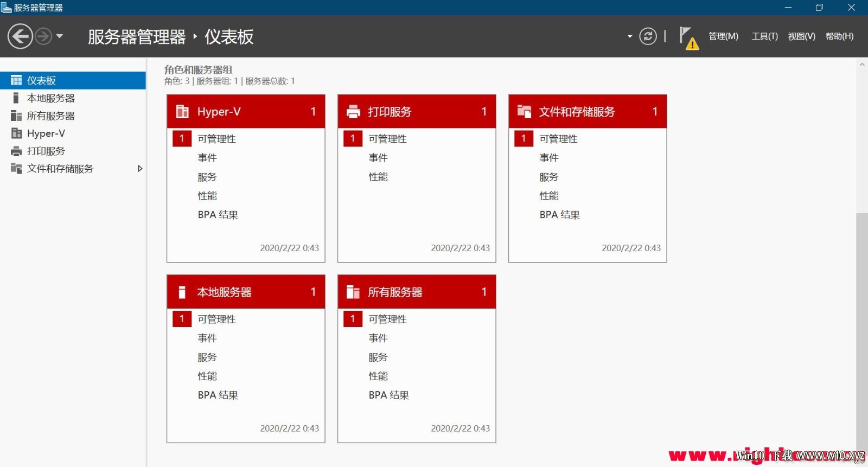The height and width of the screenshot is (467, 868).
Task: Click the 本地服务器 sidebar icon
Action: pyautogui.click(x=16, y=98)
